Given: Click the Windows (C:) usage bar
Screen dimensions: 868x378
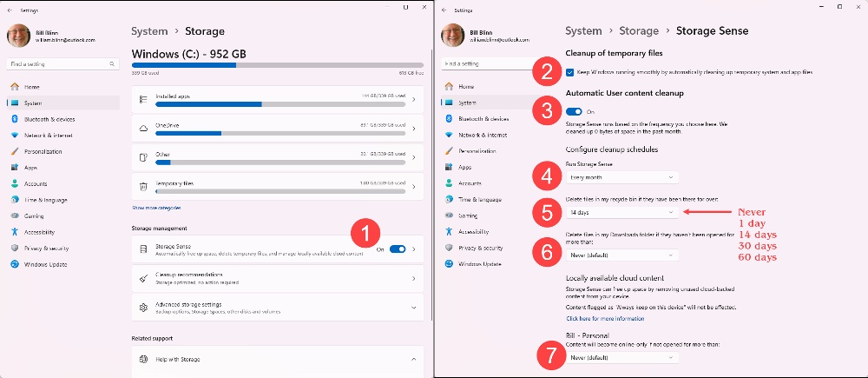Looking at the screenshot, I should coord(278,65).
